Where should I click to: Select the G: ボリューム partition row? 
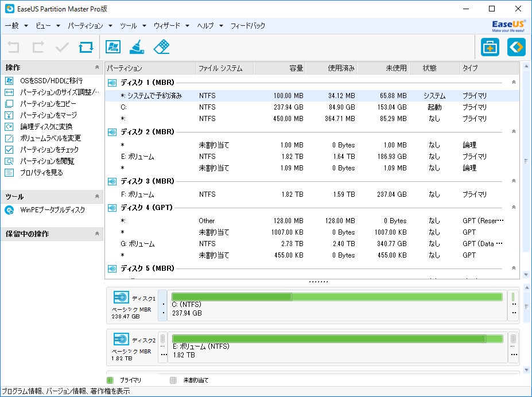(x=312, y=244)
